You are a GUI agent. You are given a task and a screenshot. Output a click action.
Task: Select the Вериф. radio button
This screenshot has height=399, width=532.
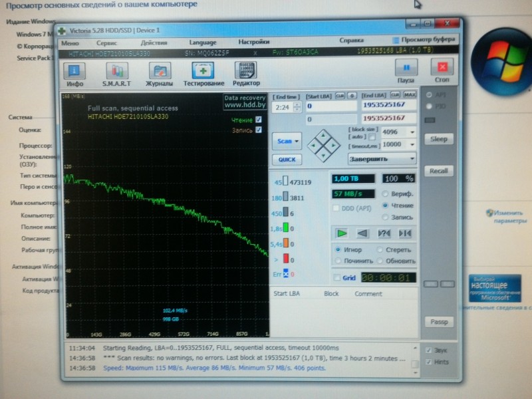[x=385, y=194]
